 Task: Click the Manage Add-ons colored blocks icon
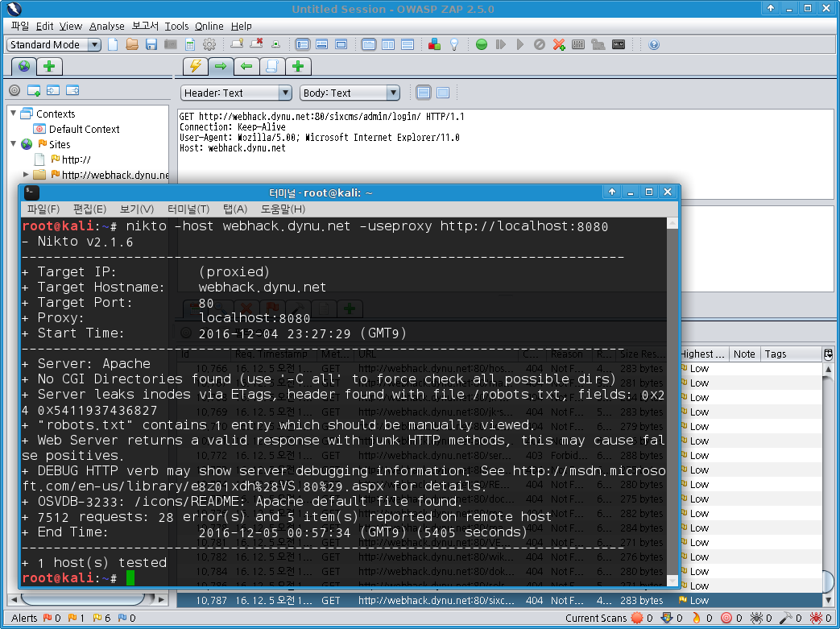[434, 44]
